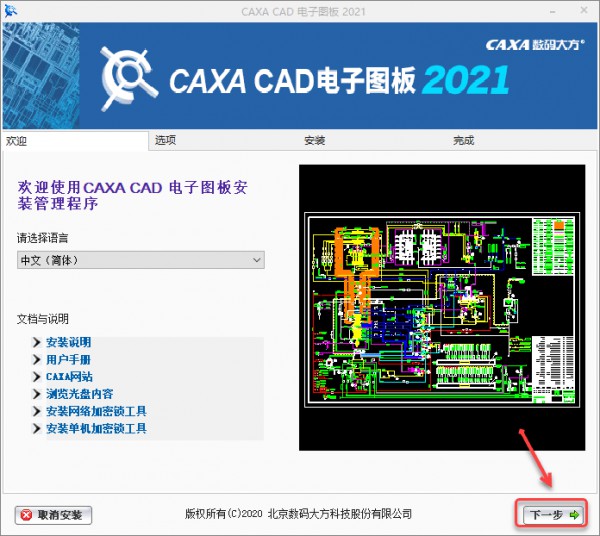Click the CAXA magnifier logo in the banner
Viewport: 600px width, 536px height.
[129, 78]
